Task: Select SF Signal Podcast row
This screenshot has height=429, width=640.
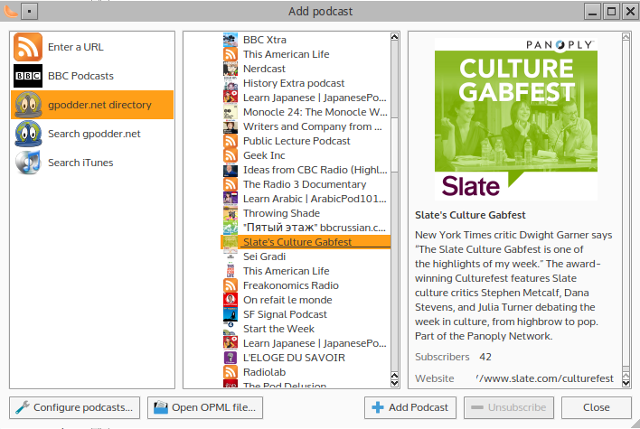Action: coord(306,315)
